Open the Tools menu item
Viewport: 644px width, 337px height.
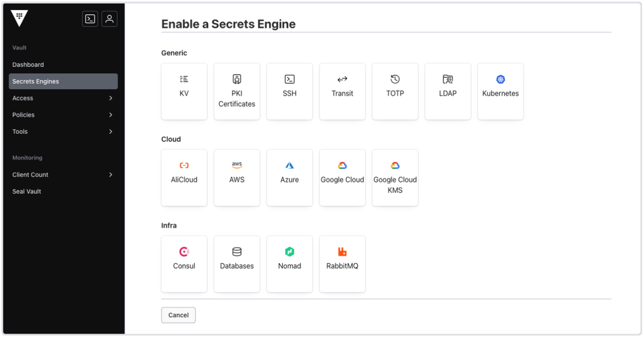point(63,132)
